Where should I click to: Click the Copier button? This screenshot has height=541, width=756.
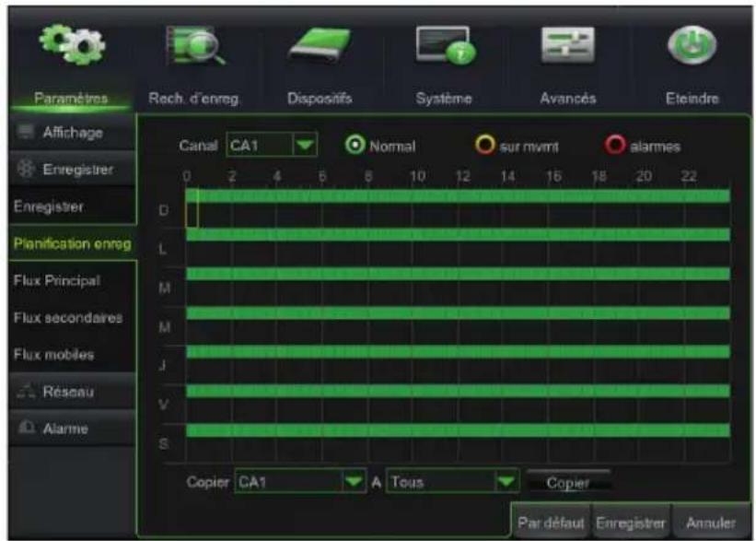(568, 483)
